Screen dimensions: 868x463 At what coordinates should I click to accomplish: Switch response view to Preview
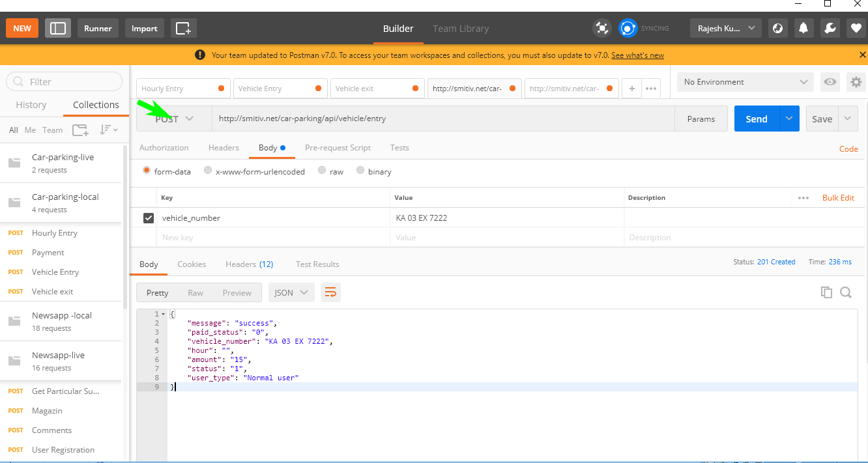pyautogui.click(x=237, y=292)
